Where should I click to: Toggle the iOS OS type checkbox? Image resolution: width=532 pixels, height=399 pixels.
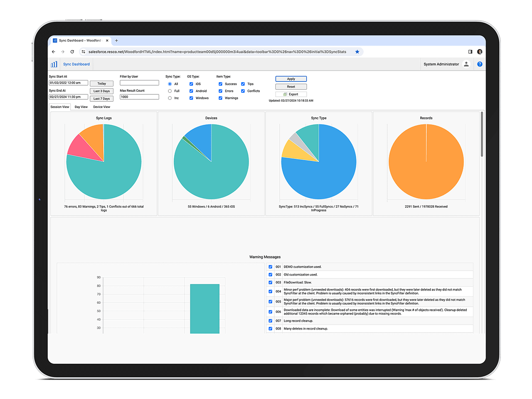[191, 84]
